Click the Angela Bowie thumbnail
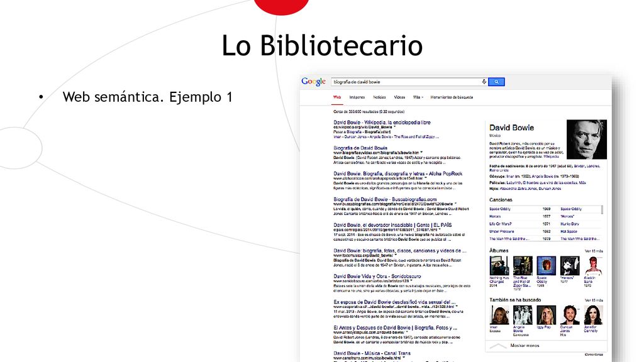 pos(523,315)
